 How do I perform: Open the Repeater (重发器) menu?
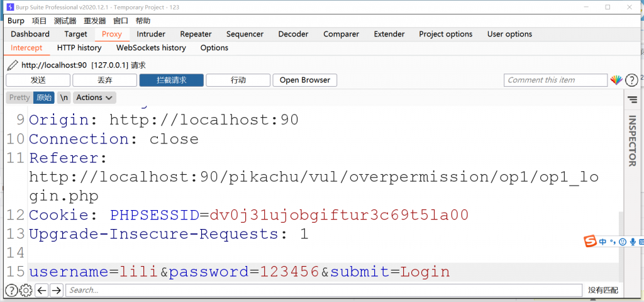coord(95,21)
